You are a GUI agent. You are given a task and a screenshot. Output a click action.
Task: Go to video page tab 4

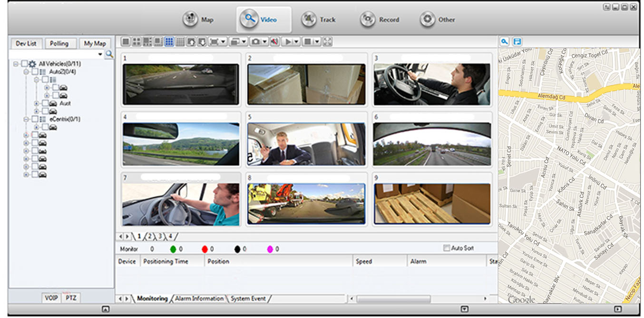point(170,236)
